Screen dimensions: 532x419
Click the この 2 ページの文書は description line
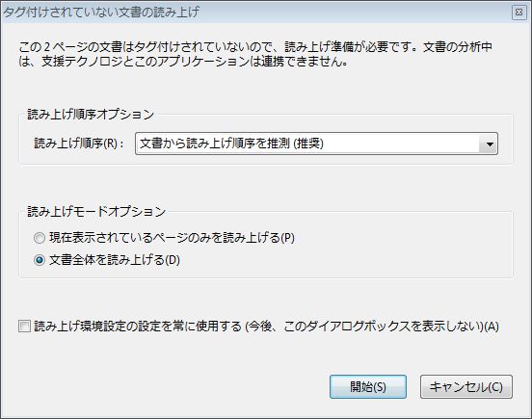(255, 47)
